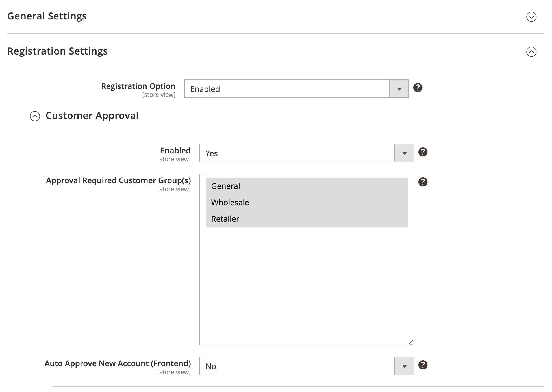This screenshot has height=392, width=552.
Task: Click help icon beside Auto Approve New Account
Action: tap(423, 365)
